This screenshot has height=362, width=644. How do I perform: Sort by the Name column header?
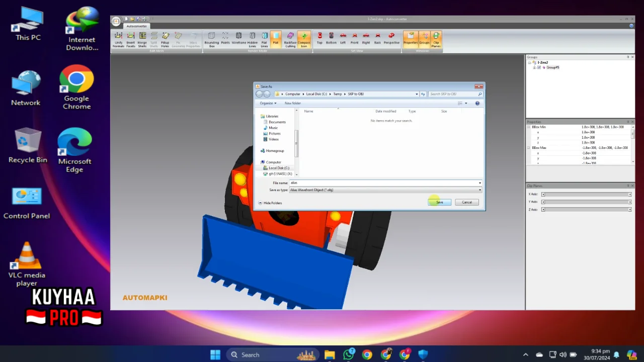pyautogui.click(x=309, y=111)
